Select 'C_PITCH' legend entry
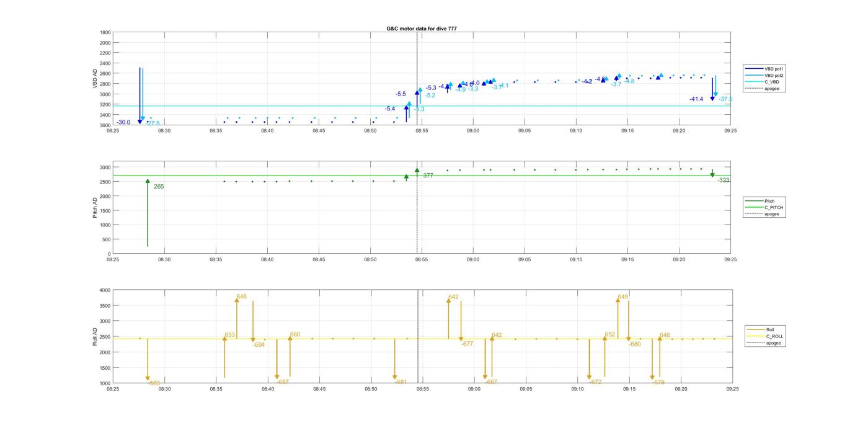The width and height of the screenshot is (868, 430). [774, 207]
